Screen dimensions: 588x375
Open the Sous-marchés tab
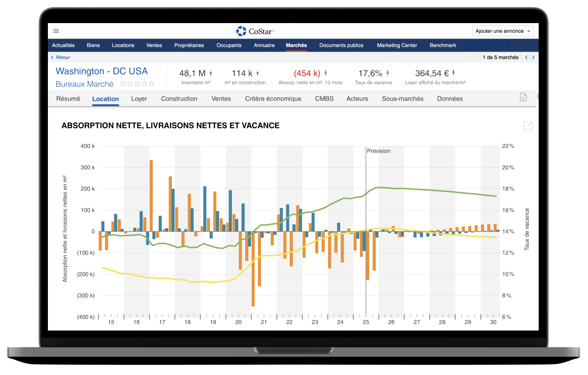tap(402, 99)
